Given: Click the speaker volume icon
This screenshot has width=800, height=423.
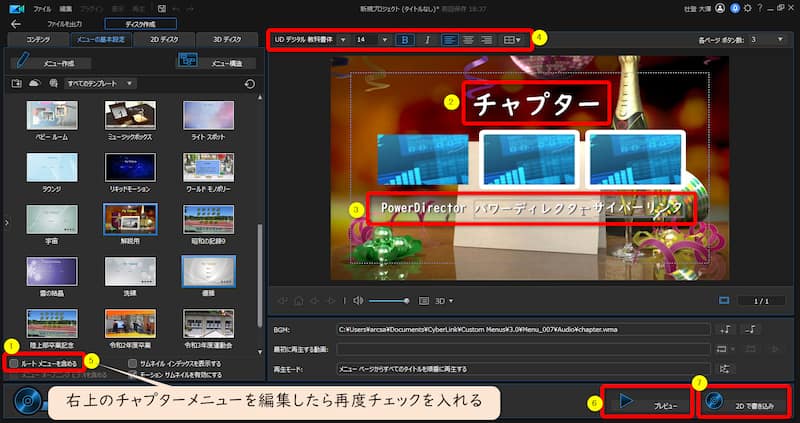Looking at the screenshot, I should [x=358, y=301].
